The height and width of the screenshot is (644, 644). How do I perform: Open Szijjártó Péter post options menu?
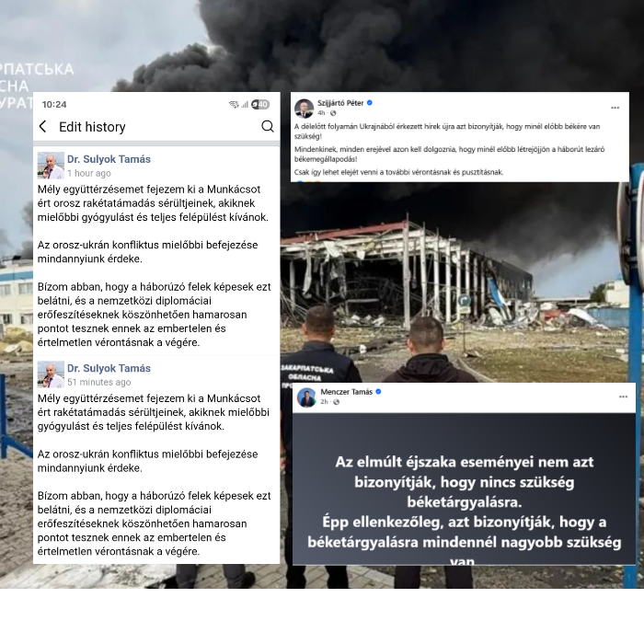(615, 108)
